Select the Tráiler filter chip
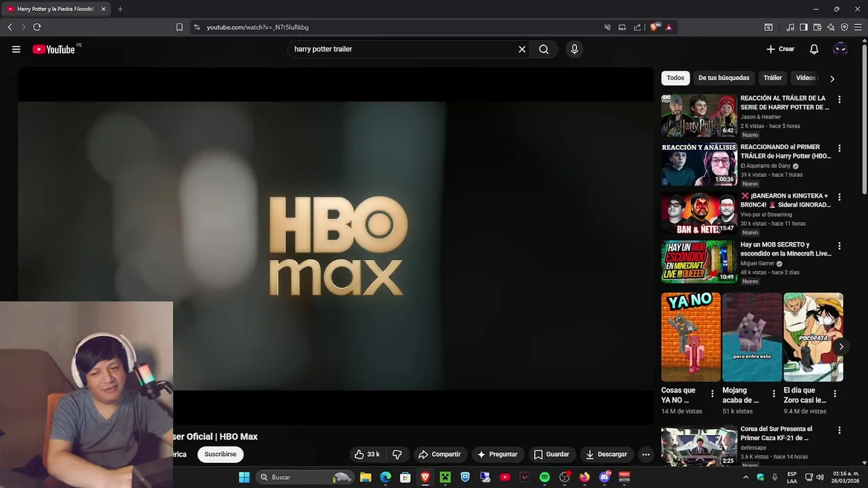This screenshot has height=488, width=868. tap(772, 78)
